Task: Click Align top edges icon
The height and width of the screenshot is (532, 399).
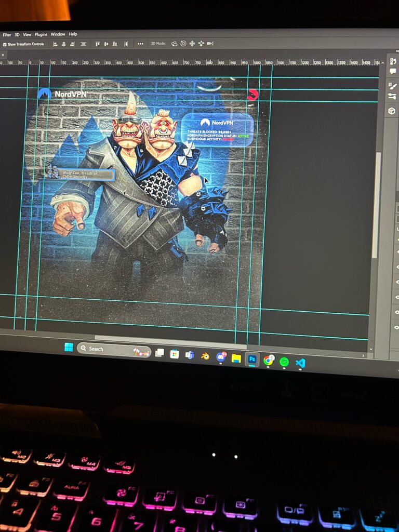Action: pos(97,44)
